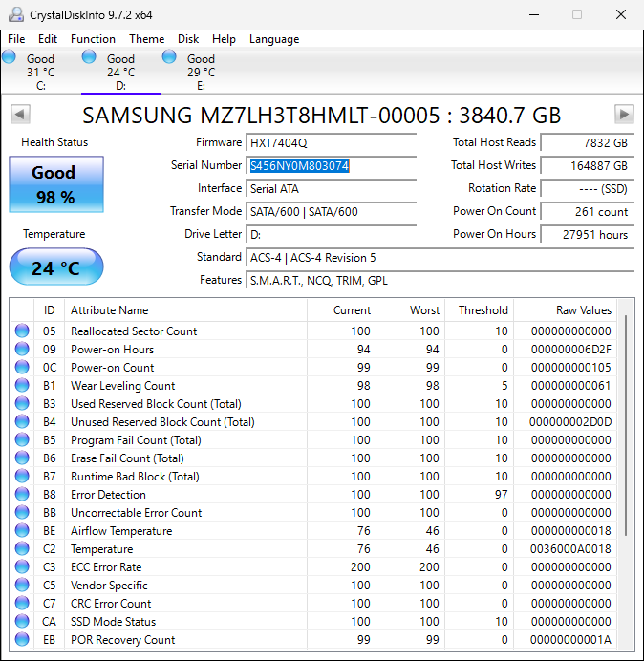Click status orb of Wear Leveling Count row
This screenshot has width=644, height=661.
click(22, 385)
